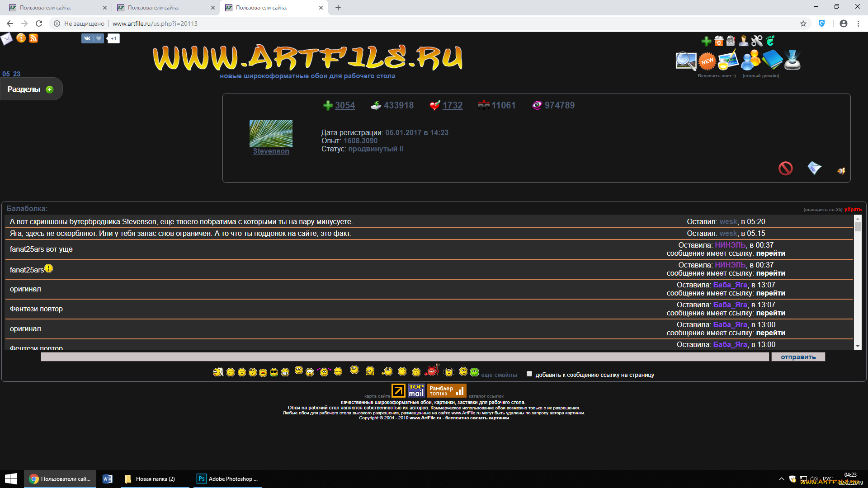868x488 pixels.
Task: Click the blue books icon
Action: pyautogui.click(x=772, y=60)
